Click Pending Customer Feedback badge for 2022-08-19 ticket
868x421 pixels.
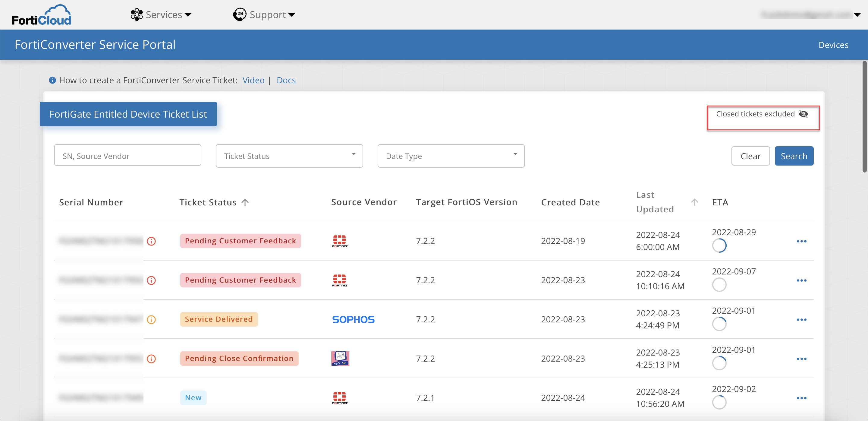(x=240, y=241)
